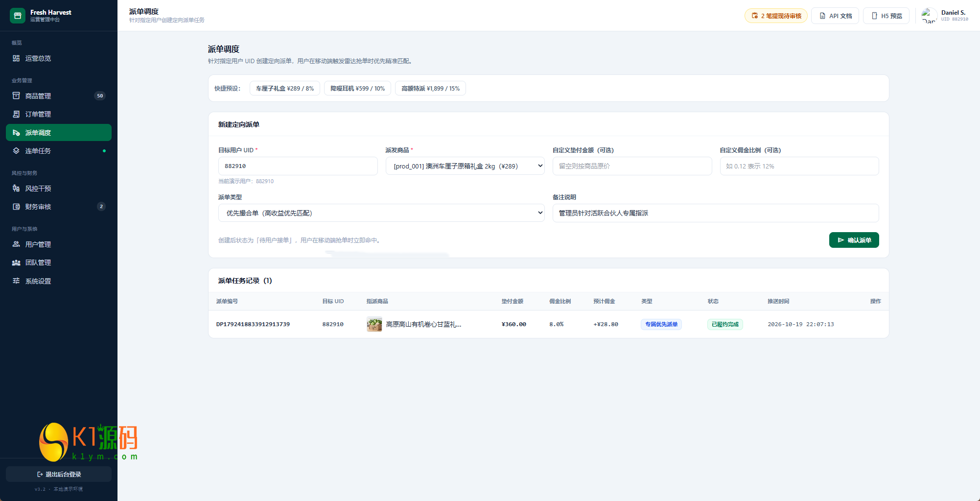Click amount ¥360.00 in record row
The width and height of the screenshot is (980, 501).
[x=513, y=324]
